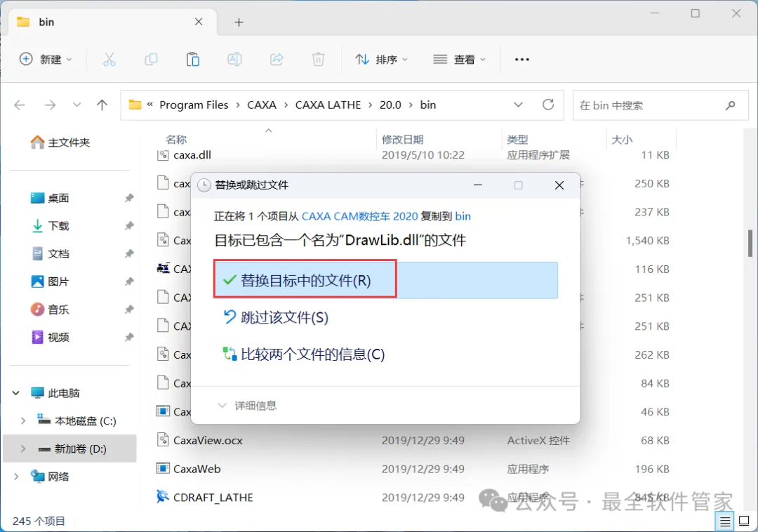Screen dimensions: 758x532
Task: Open Home (主文件夹) in sidebar
Action: (60, 142)
